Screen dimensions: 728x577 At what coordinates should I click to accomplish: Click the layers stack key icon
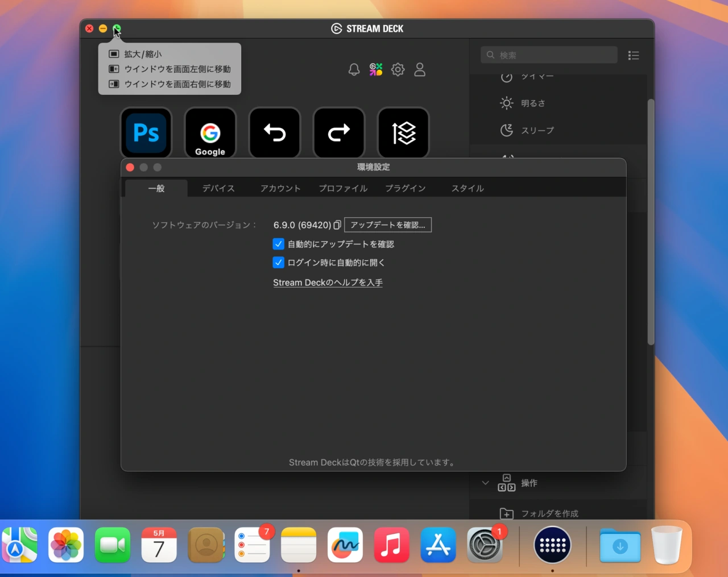click(x=403, y=133)
